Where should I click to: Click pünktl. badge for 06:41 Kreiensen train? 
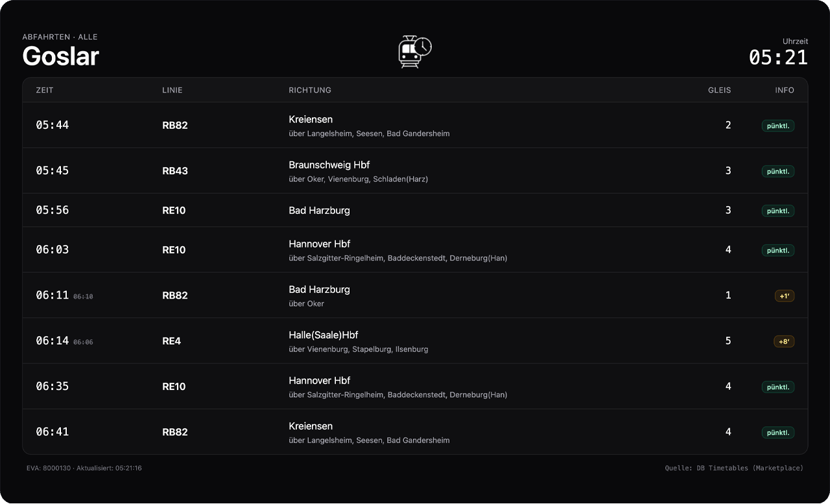pyautogui.click(x=777, y=432)
